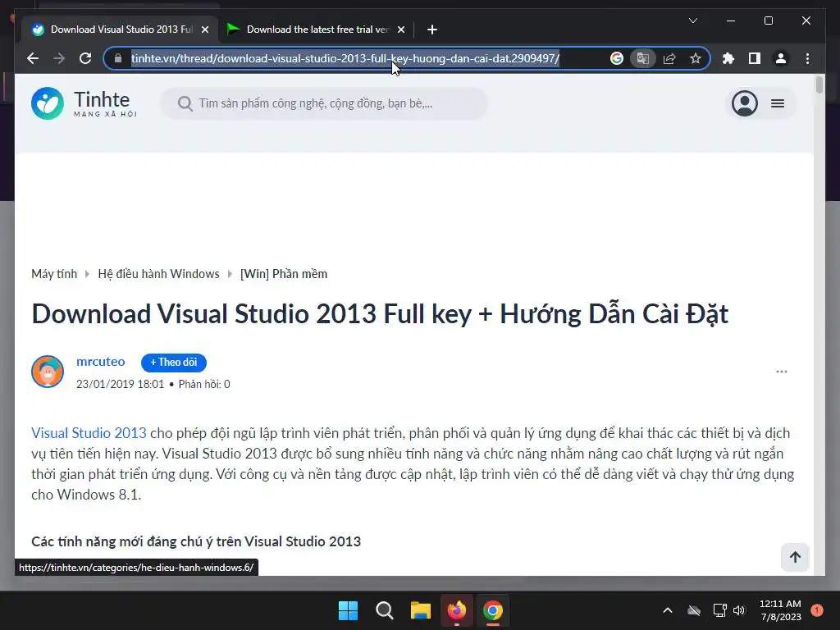Viewport: 840px width, 630px height.
Task: Open the Tinhte user account icon
Action: click(744, 103)
